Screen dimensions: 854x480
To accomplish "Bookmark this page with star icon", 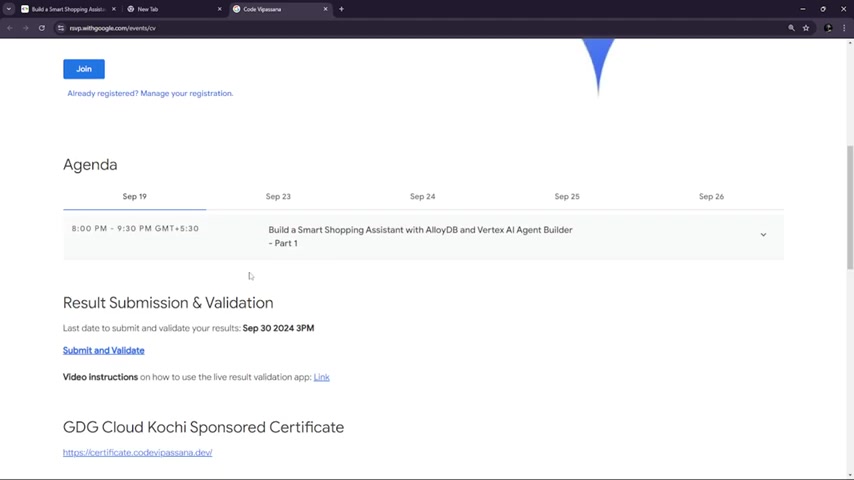I will 806,28.
